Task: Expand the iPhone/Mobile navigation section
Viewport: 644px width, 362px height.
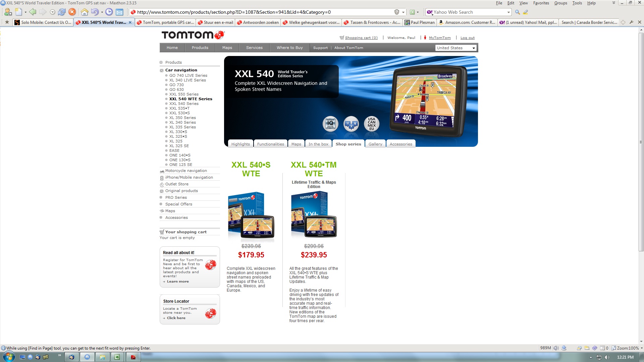Action: pyautogui.click(x=189, y=177)
